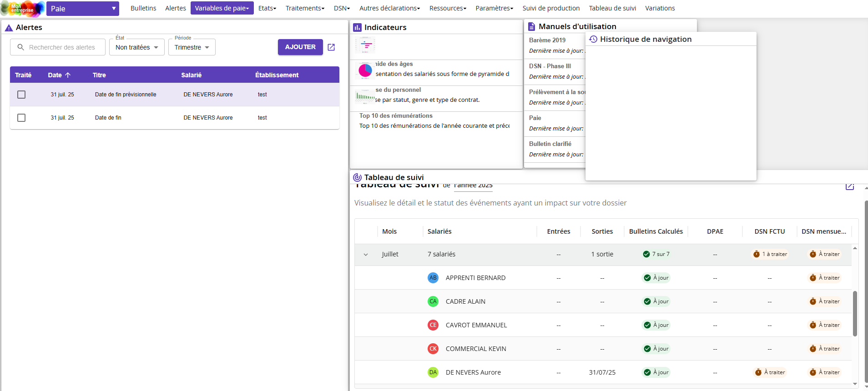The image size is (868, 391).
Task: Open the Période 'Trimestre' dropdown
Action: pyautogui.click(x=192, y=47)
